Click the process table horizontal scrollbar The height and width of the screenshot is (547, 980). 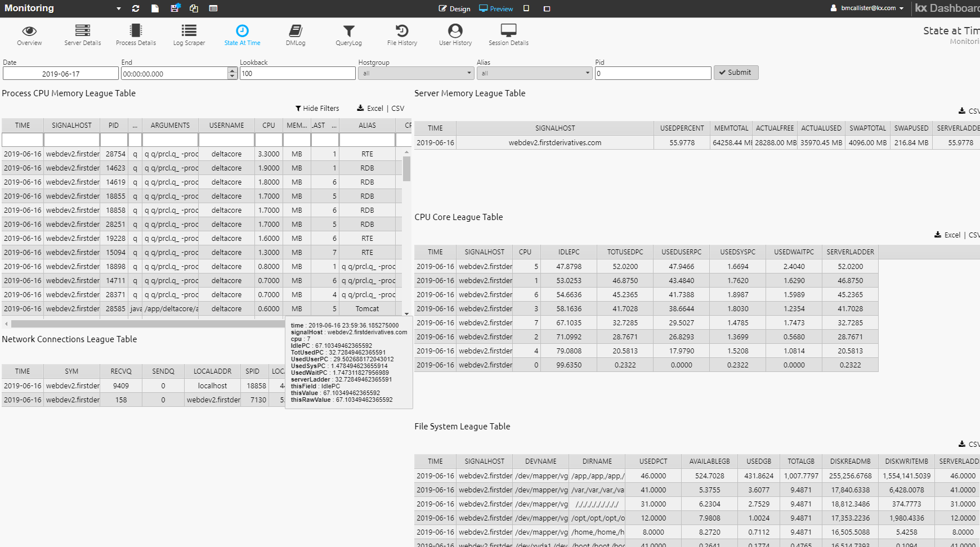click(x=147, y=324)
